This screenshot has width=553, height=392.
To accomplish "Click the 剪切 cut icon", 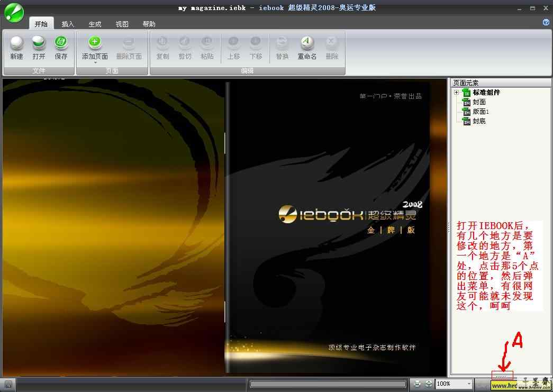I will 185,42.
